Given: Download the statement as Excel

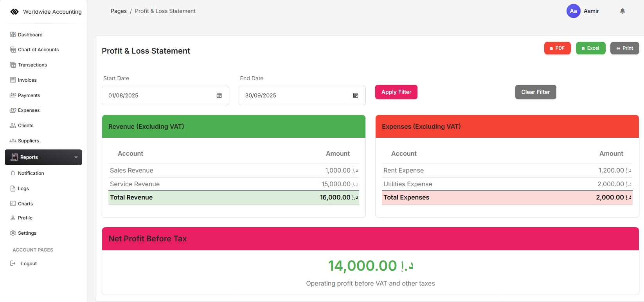Looking at the screenshot, I should [590, 48].
